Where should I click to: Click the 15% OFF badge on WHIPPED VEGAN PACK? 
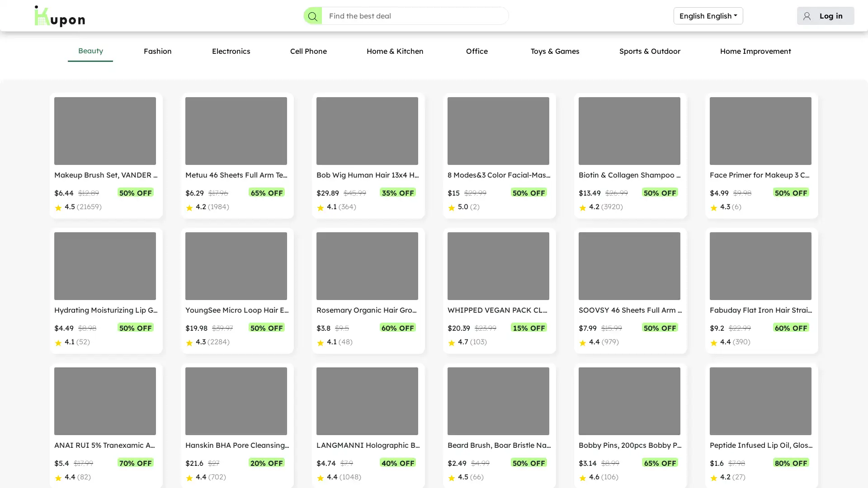coord(529,328)
